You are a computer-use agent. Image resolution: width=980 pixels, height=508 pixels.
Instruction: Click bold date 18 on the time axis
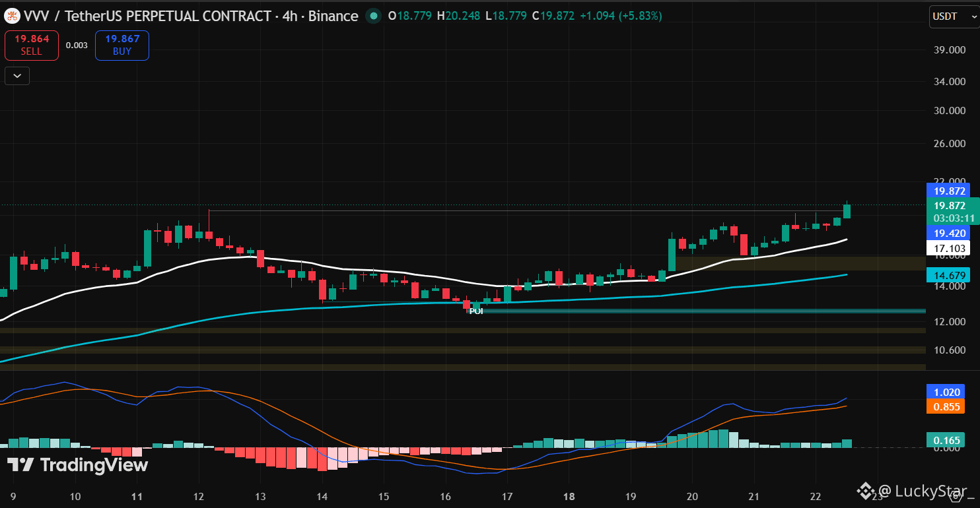point(569,497)
